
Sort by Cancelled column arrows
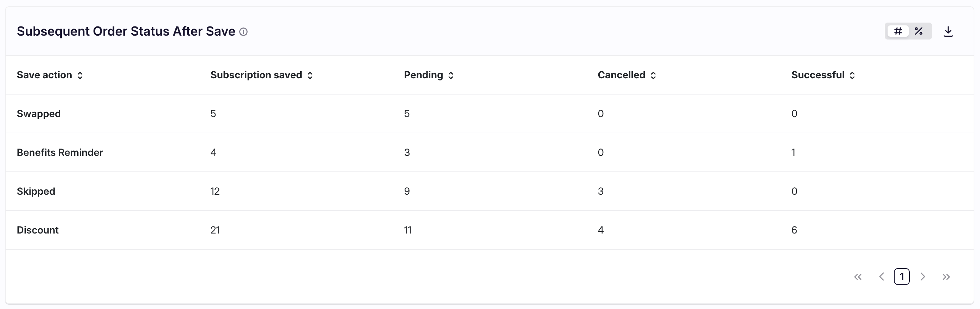coord(653,75)
